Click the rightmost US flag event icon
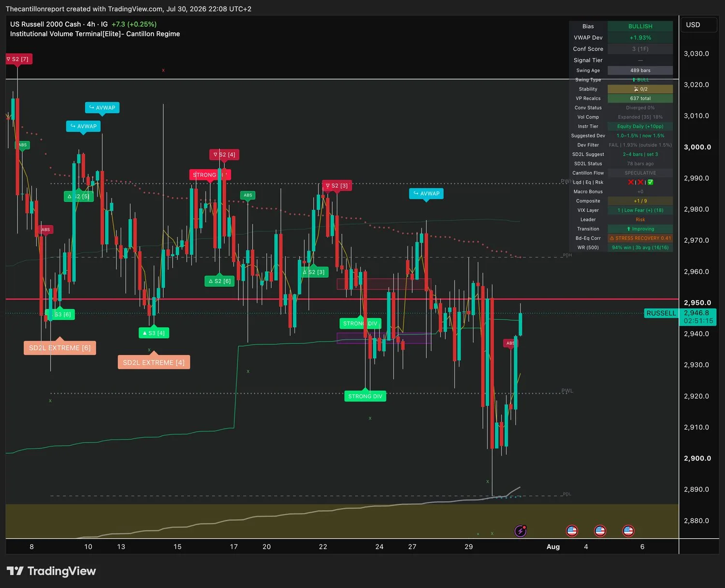 point(628,531)
